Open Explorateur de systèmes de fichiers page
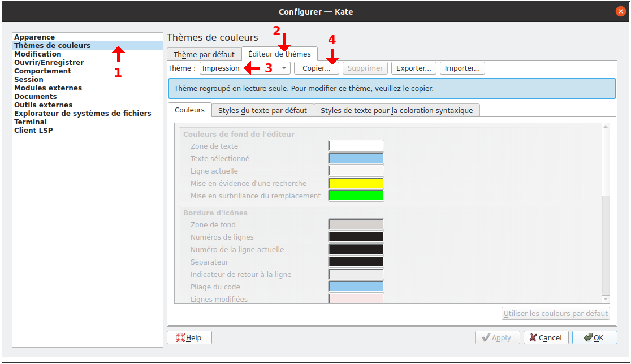The image size is (631, 364). [87, 113]
